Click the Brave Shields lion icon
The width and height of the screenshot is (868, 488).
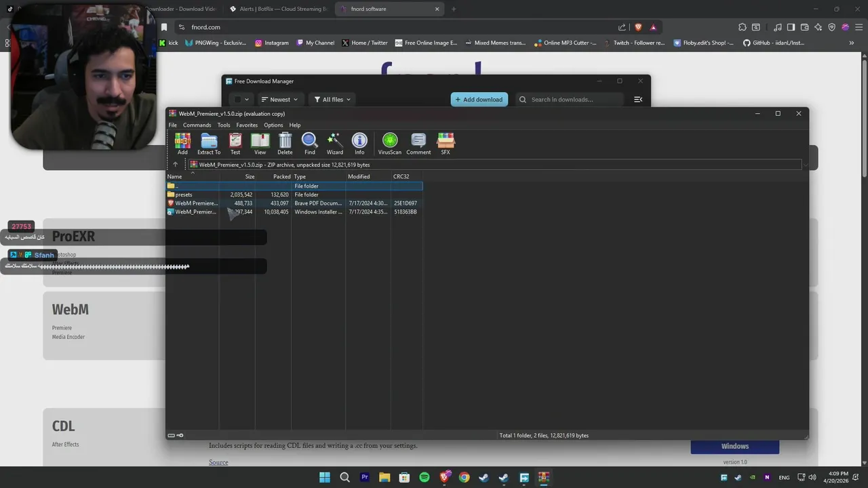pyautogui.click(x=638, y=27)
